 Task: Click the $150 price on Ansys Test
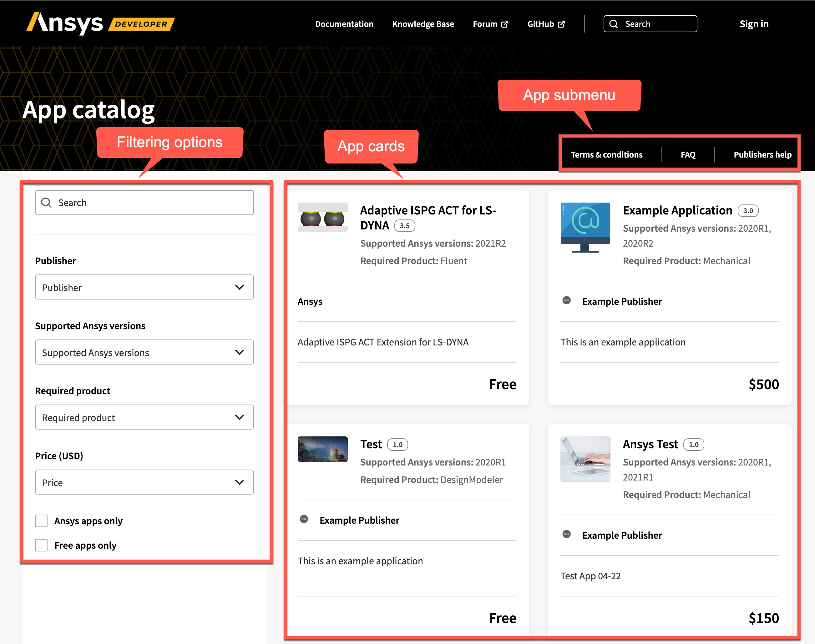(x=764, y=618)
